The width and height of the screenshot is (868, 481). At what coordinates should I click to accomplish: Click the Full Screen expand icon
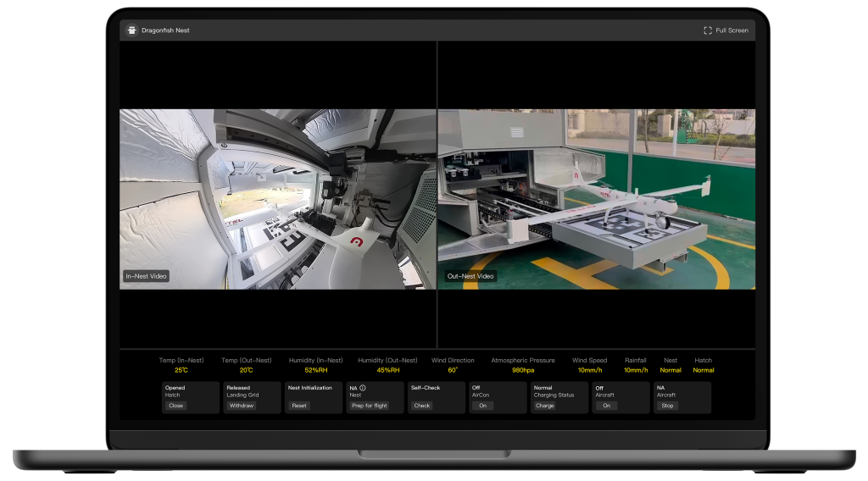tap(708, 30)
